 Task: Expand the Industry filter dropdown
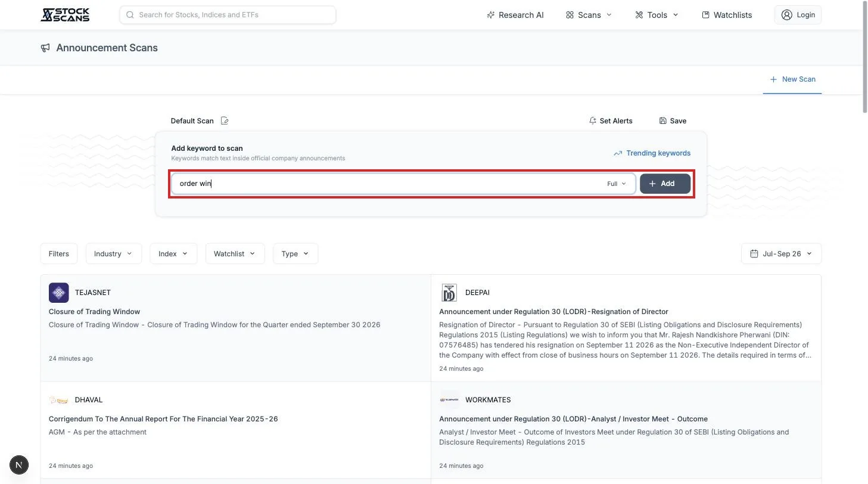pos(114,254)
